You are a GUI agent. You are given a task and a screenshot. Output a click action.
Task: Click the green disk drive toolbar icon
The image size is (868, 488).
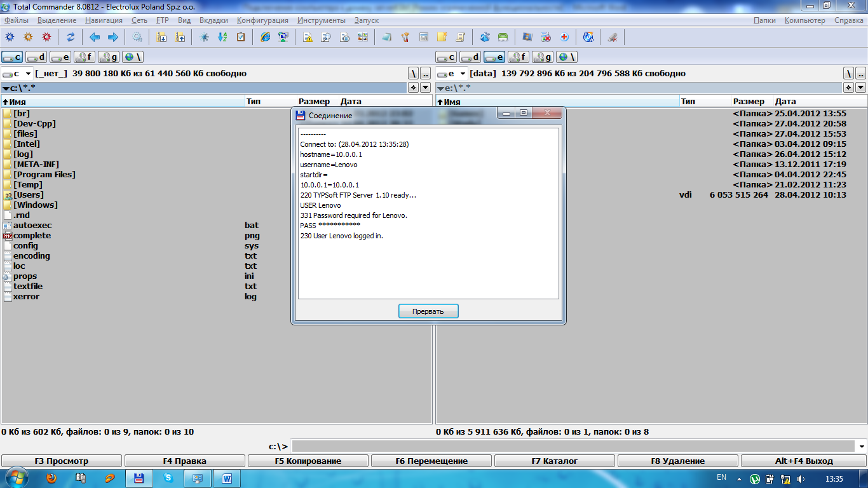503,37
